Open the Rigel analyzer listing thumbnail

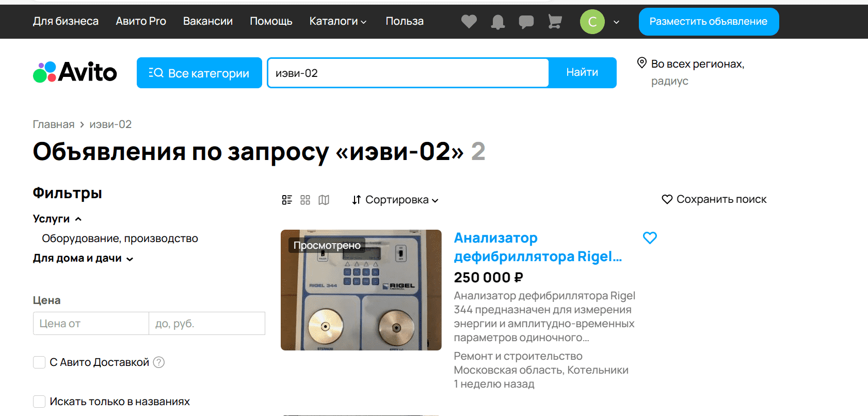click(x=361, y=290)
